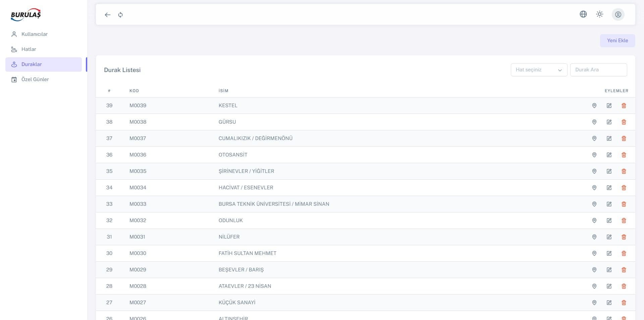Open the map location icon for KESTEL
Screen dimensions: 644x320
[594, 105]
